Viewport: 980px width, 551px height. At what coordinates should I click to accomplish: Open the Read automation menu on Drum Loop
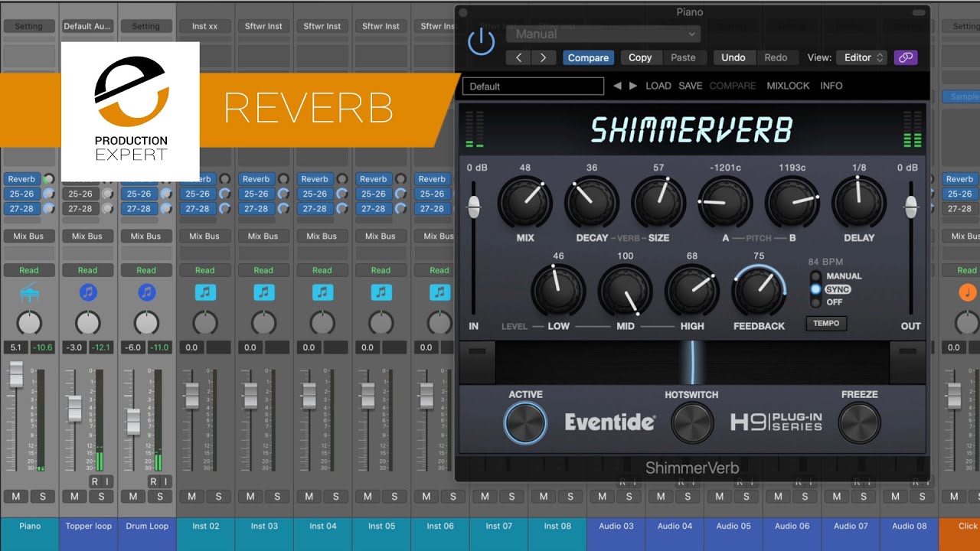click(x=146, y=269)
